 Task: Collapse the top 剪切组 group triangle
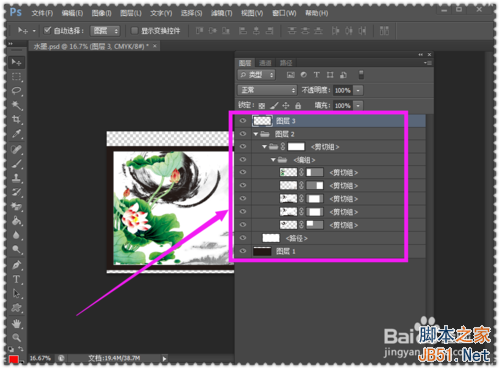264,147
